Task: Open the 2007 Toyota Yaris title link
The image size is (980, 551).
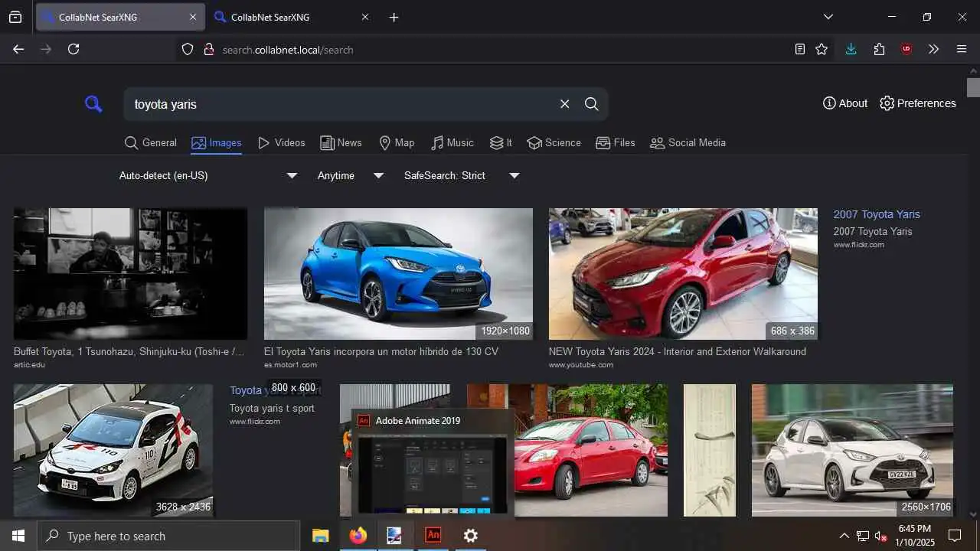Action: [877, 214]
